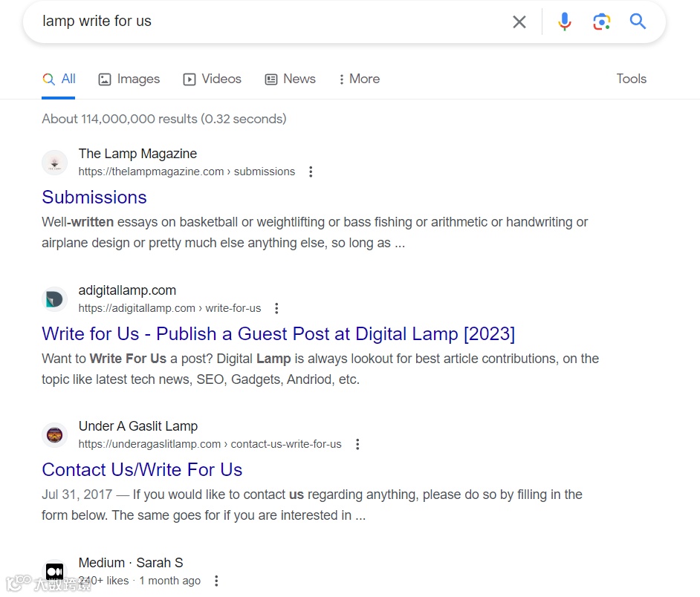Viewport: 700px width, 597px height.
Task: Click the '1 month ago' timestamp text
Action: tap(169, 581)
